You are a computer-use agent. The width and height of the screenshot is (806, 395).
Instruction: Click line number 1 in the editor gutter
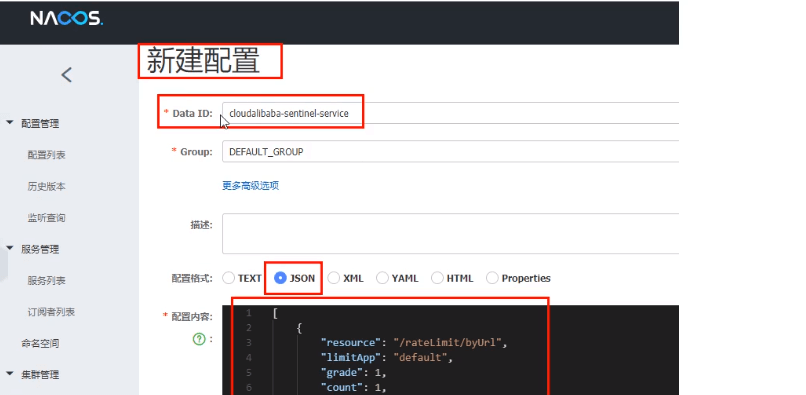(x=249, y=313)
